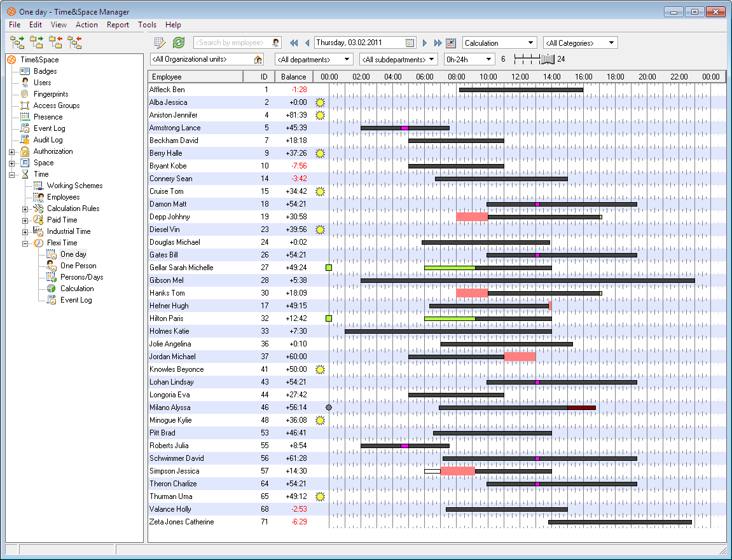Open the Report menu

click(x=118, y=25)
